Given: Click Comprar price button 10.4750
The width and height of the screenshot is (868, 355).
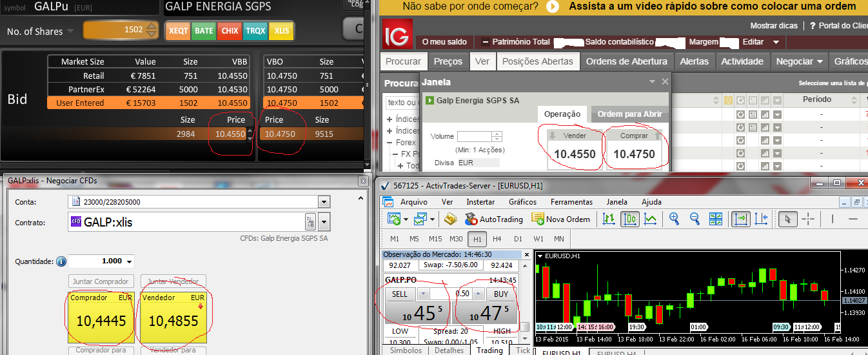Looking at the screenshot, I should click(x=634, y=147).
